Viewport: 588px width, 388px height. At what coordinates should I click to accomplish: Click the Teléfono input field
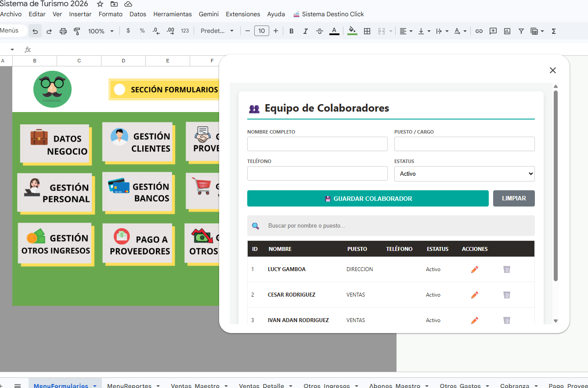click(317, 174)
